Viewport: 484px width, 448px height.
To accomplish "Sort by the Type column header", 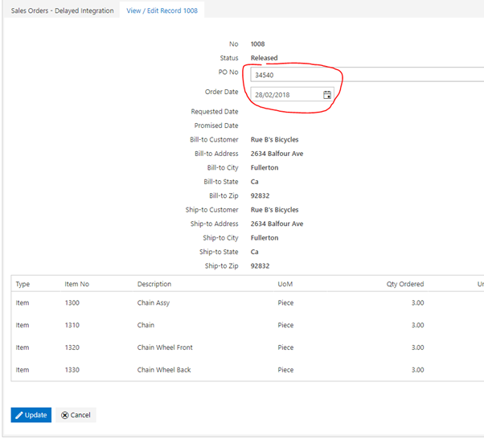I will click(x=23, y=284).
